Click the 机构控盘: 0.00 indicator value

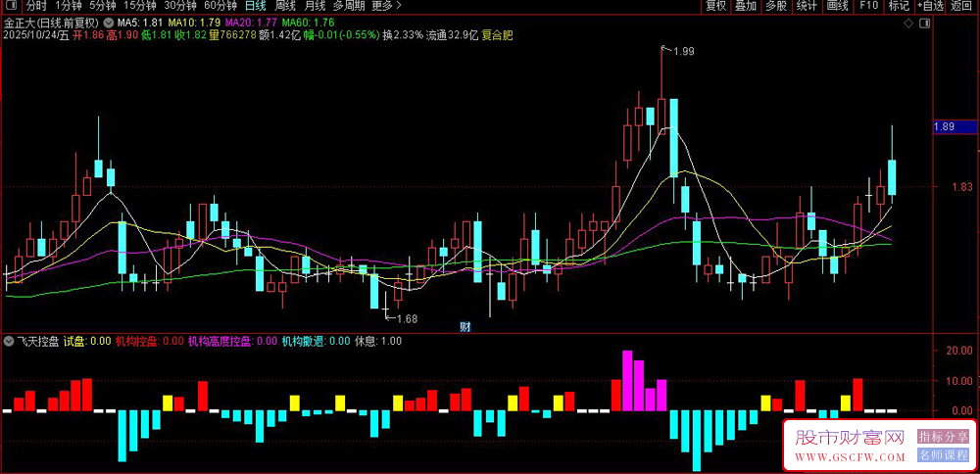pyautogui.click(x=149, y=342)
